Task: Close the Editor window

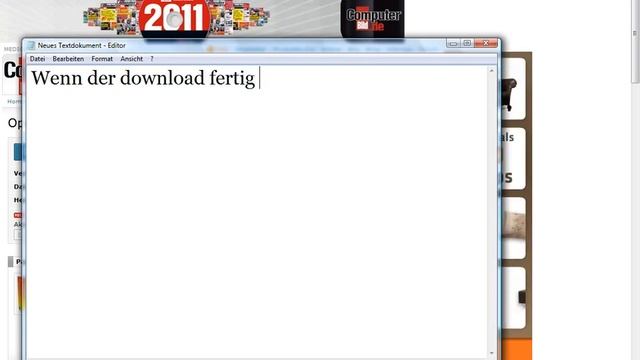Action: tap(486, 43)
